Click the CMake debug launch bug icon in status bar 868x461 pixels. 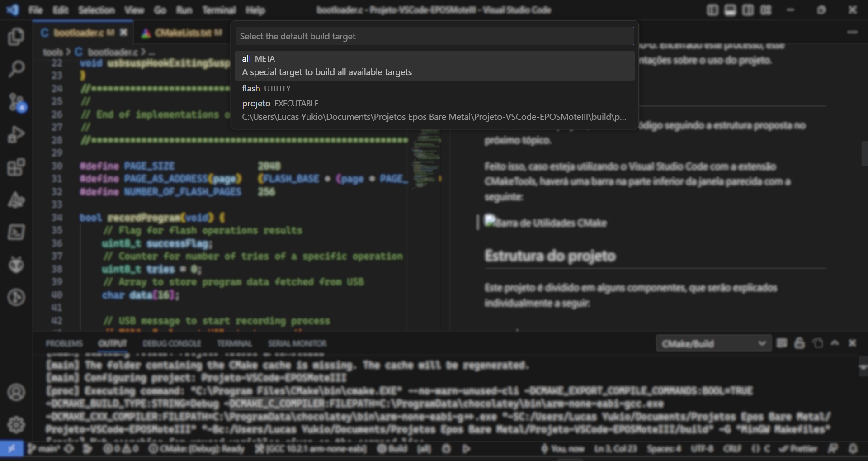pyautogui.click(x=446, y=449)
